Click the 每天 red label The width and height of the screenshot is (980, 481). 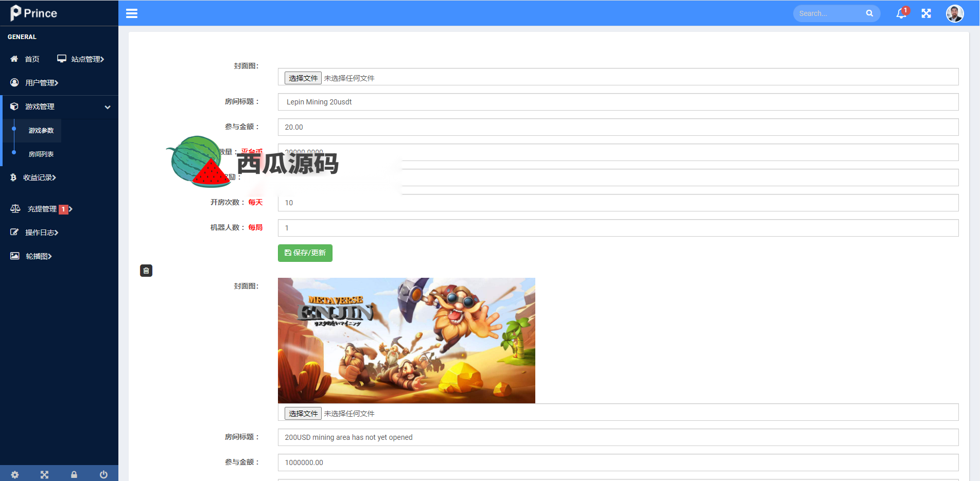[x=255, y=202]
